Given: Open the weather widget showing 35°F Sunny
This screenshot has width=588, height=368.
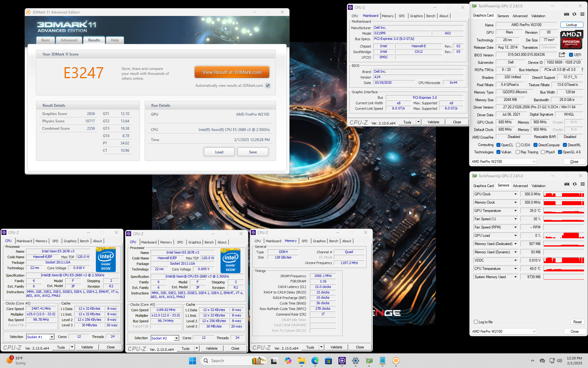Looking at the screenshot, I should [x=17, y=361].
